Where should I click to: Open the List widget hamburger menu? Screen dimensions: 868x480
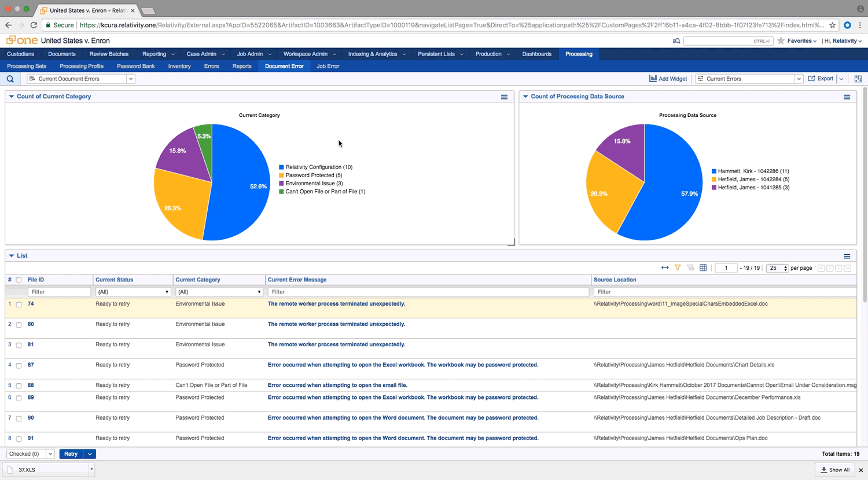coord(847,257)
